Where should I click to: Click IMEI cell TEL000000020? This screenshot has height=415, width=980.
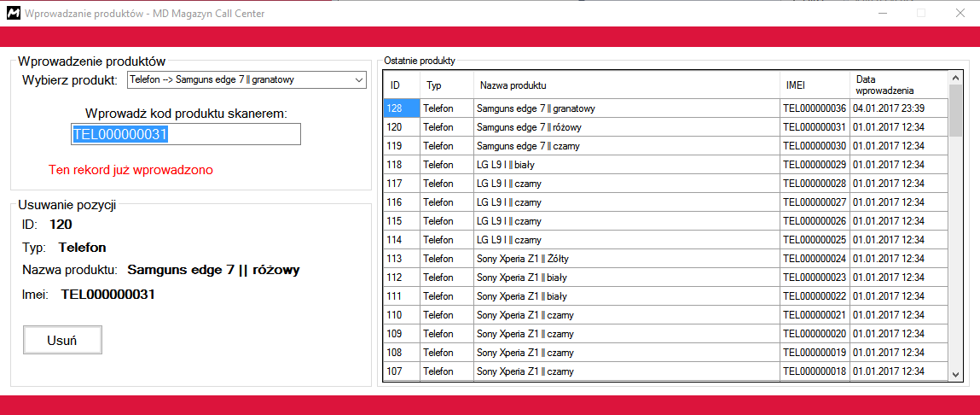tap(815, 334)
